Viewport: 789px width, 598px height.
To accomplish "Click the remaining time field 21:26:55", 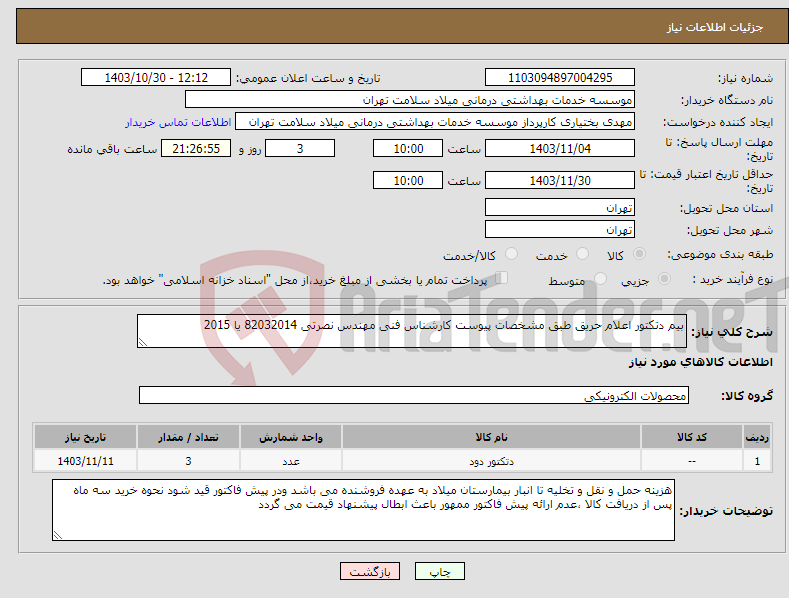I will click(196, 148).
